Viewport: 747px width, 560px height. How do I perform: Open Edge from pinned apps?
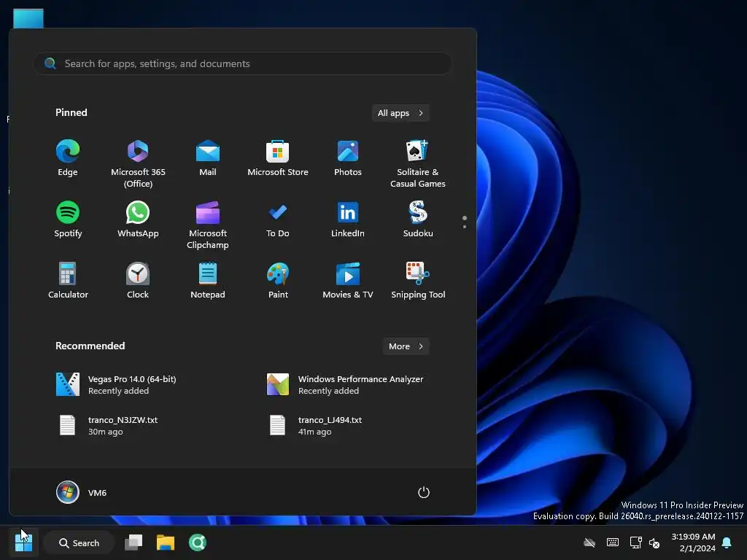(68, 158)
